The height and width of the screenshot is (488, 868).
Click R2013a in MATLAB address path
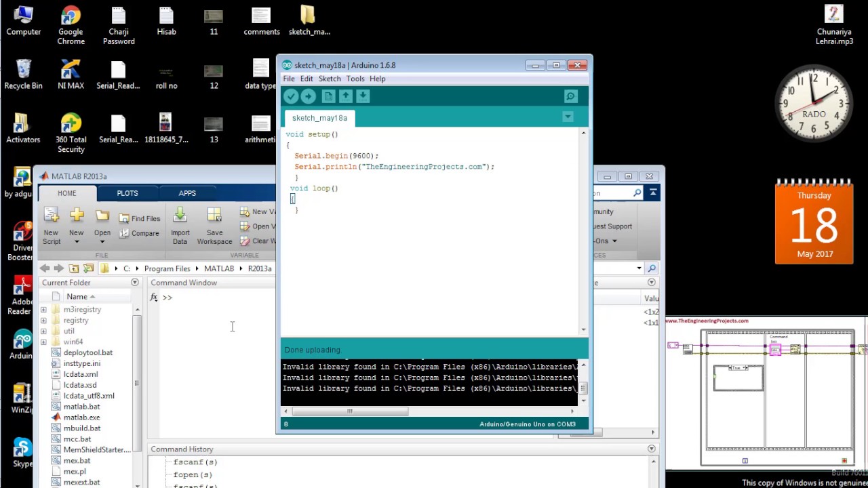[x=260, y=268]
